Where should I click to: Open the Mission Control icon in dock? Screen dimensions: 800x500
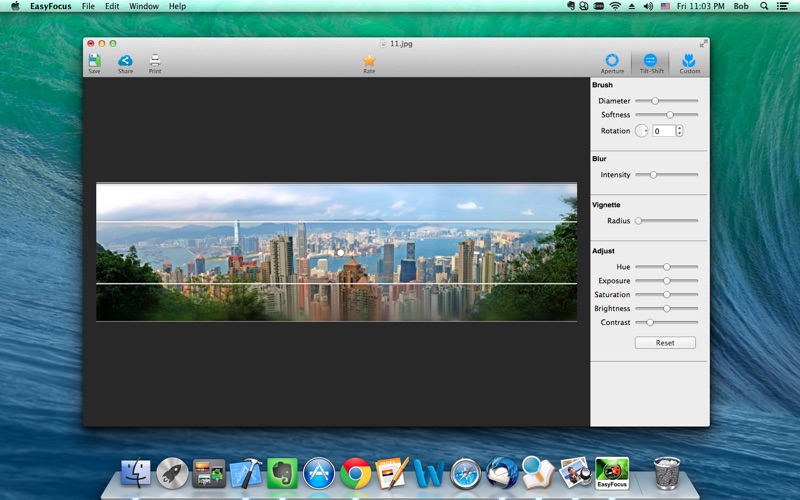click(209, 473)
